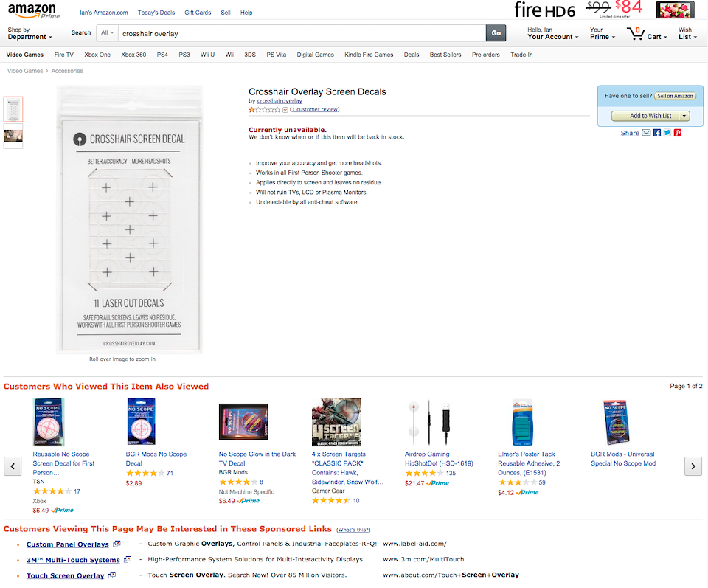Share this product via email icon
Screen dimensions: 708x588
tap(646, 133)
